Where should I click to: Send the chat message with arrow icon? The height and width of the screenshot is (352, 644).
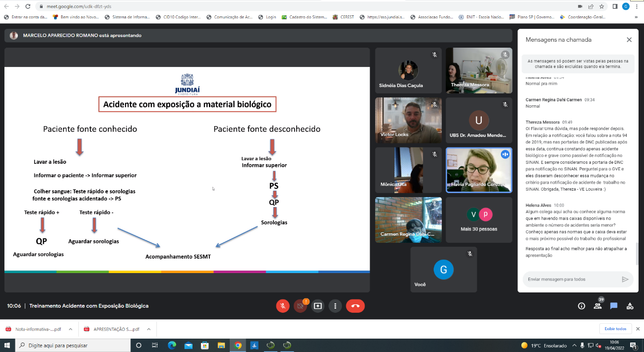pyautogui.click(x=625, y=280)
